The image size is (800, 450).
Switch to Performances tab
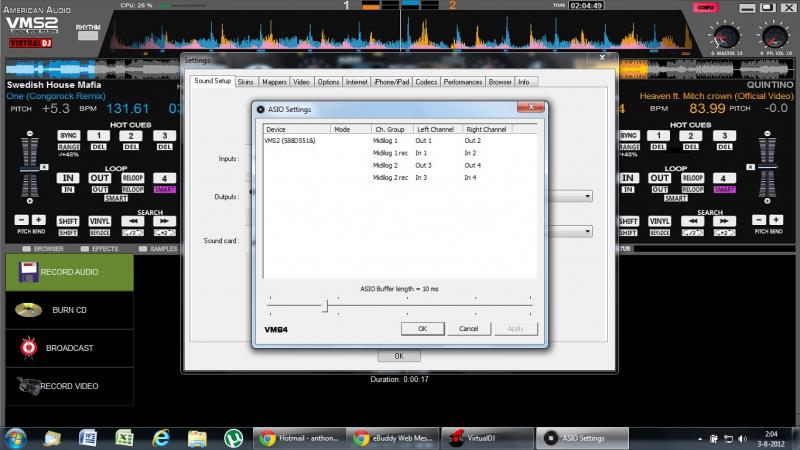(463, 82)
